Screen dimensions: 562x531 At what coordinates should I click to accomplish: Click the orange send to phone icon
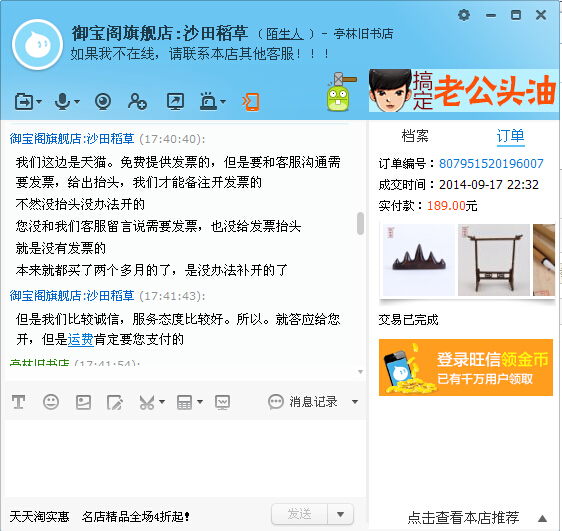[x=251, y=102]
